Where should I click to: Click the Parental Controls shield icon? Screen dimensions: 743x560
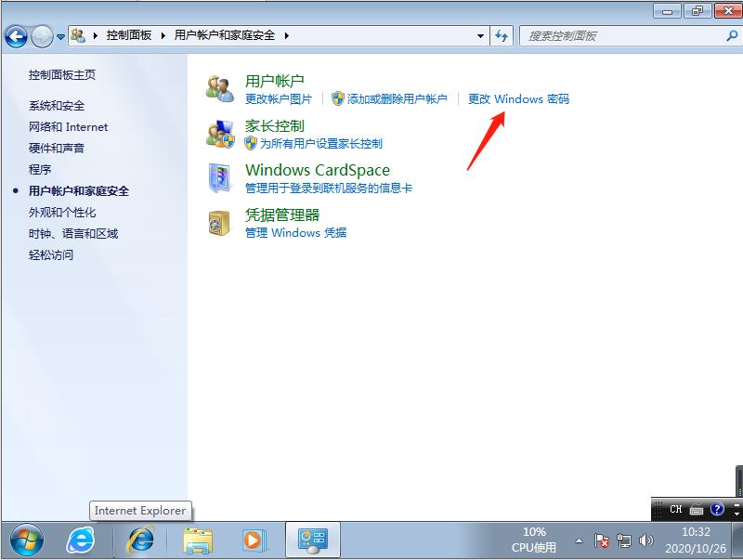pyautogui.click(x=221, y=133)
